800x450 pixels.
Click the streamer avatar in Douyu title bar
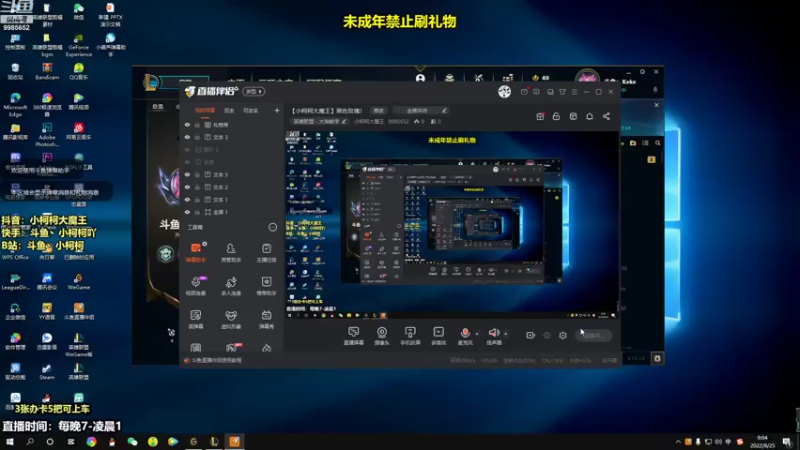[x=504, y=91]
